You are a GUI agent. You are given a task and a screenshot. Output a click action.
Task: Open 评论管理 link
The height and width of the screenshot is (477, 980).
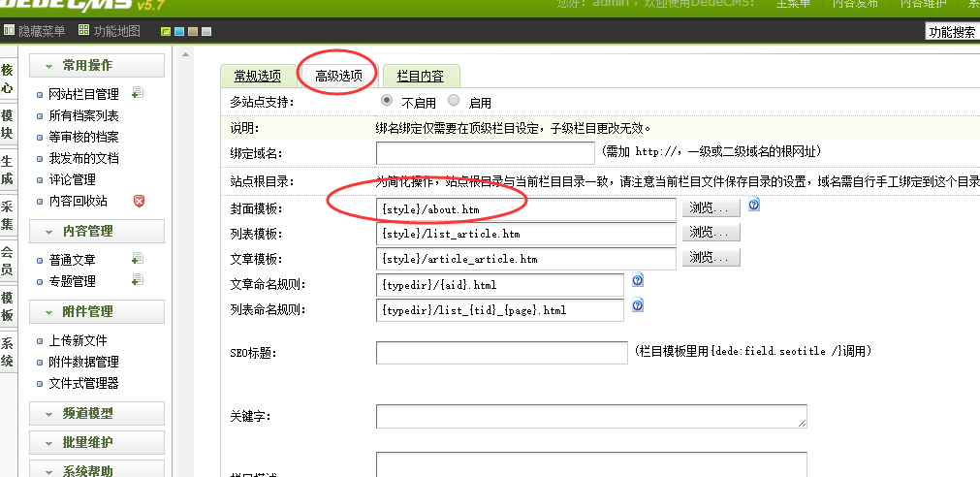pyautogui.click(x=72, y=179)
